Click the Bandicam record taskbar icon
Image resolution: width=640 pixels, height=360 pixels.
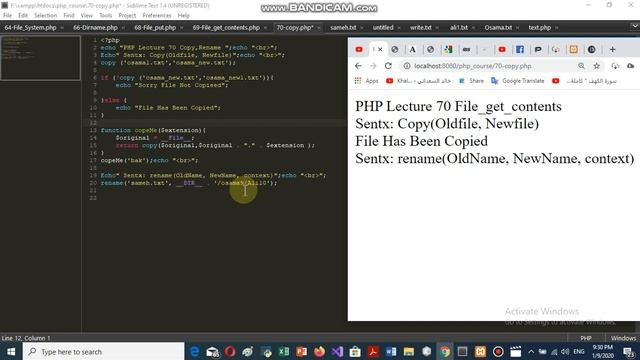(x=498, y=351)
